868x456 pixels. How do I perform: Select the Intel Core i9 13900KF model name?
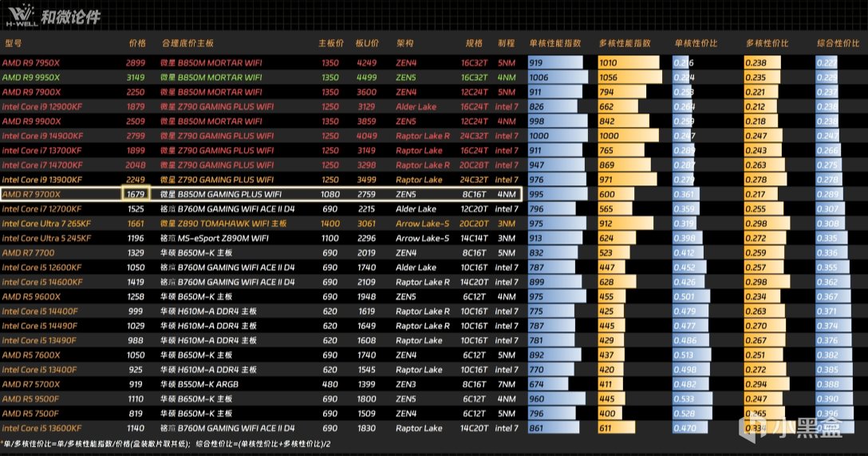pyautogui.click(x=42, y=180)
